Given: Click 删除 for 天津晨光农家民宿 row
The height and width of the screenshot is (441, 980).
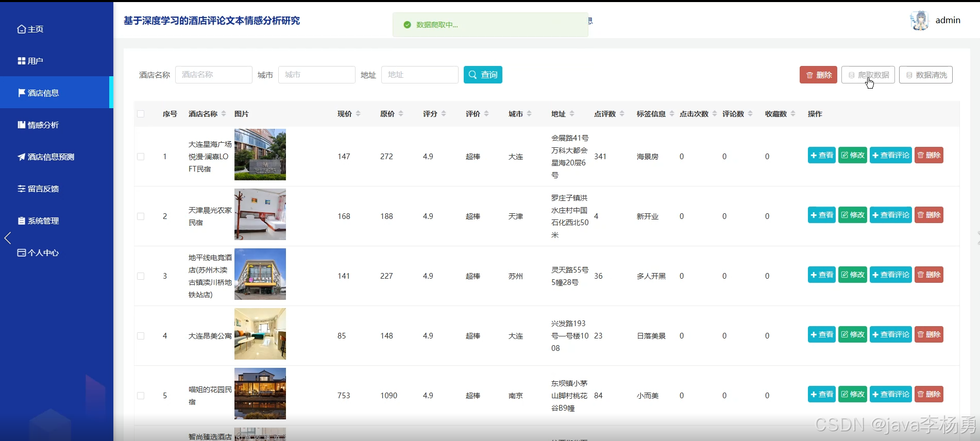Looking at the screenshot, I should tap(929, 215).
